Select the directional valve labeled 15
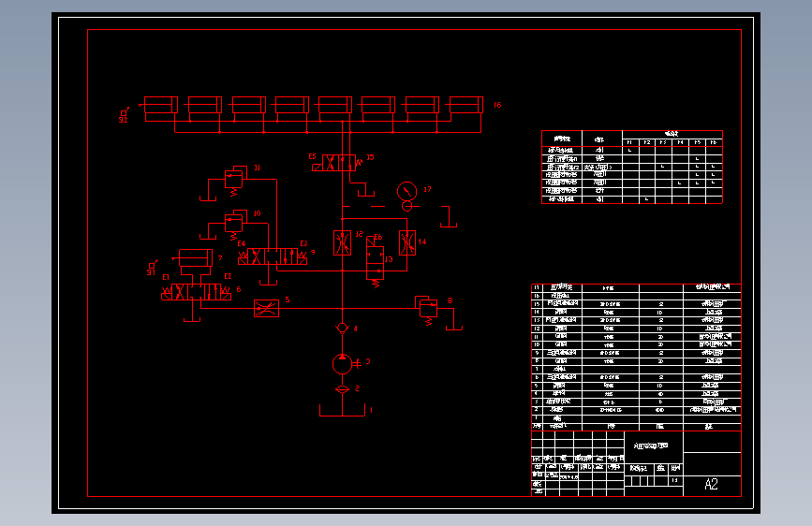Screen dimensions: 812x526 [339, 163]
